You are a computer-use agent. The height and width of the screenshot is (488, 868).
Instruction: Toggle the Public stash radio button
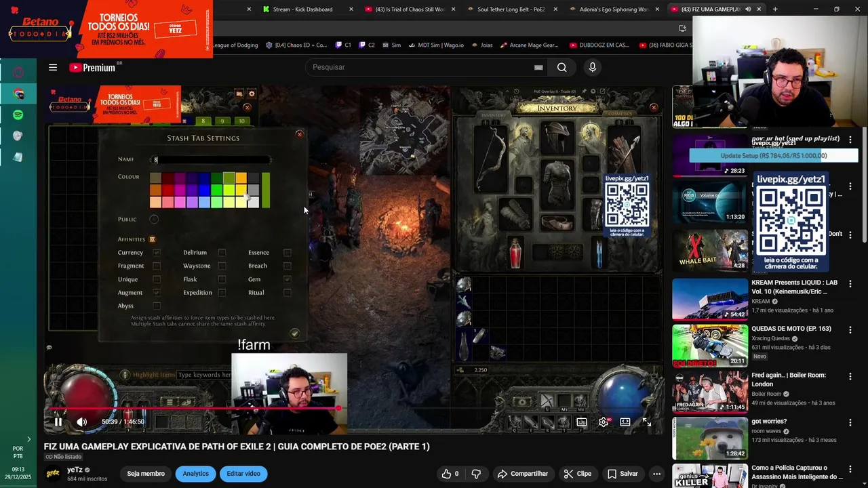[154, 219]
